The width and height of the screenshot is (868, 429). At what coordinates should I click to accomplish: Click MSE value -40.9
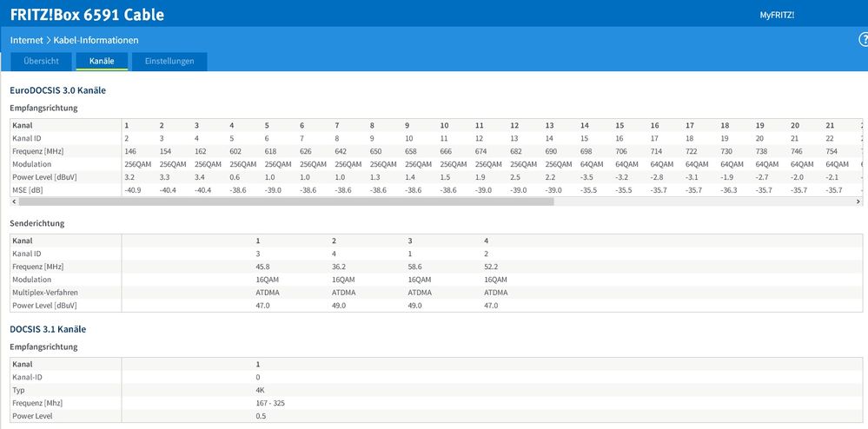(x=132, y=190)
